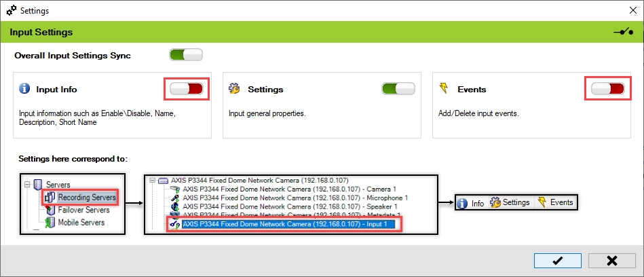
Task: Collapse the Servers tree node
Action: pos(27,185)
